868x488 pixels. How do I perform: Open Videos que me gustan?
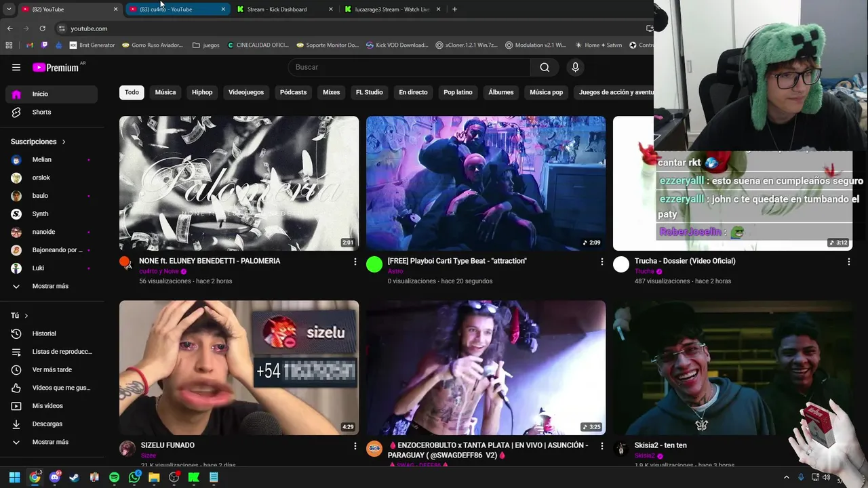52,388
